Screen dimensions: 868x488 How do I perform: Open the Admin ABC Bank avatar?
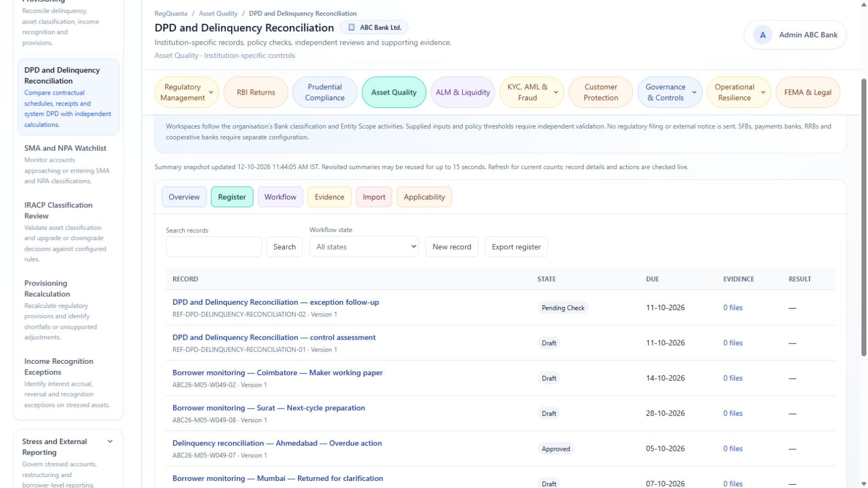pyautogui.click(x=762, y=35)
